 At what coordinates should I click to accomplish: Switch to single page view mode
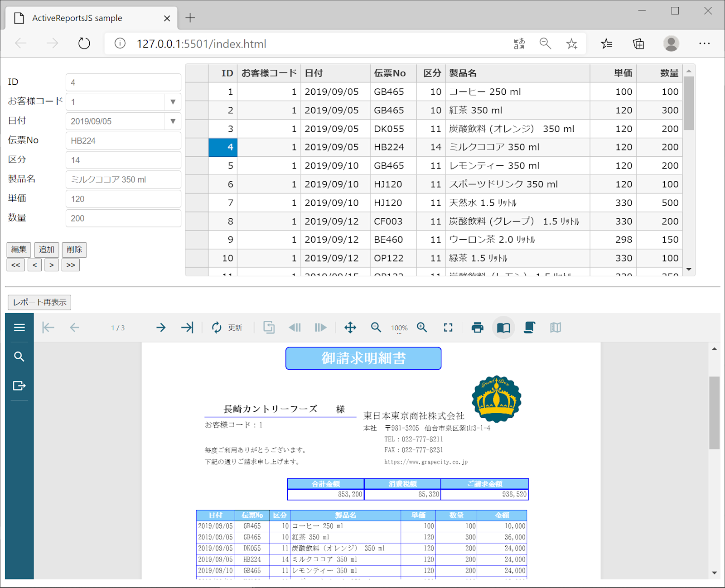[503, 328]
